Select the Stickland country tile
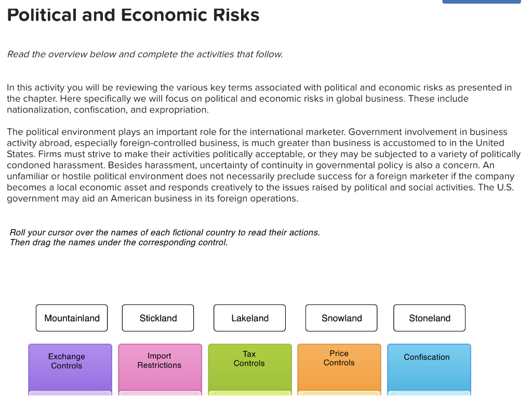Viewport: 532px width, 398px height. click(x=157, y=317)
